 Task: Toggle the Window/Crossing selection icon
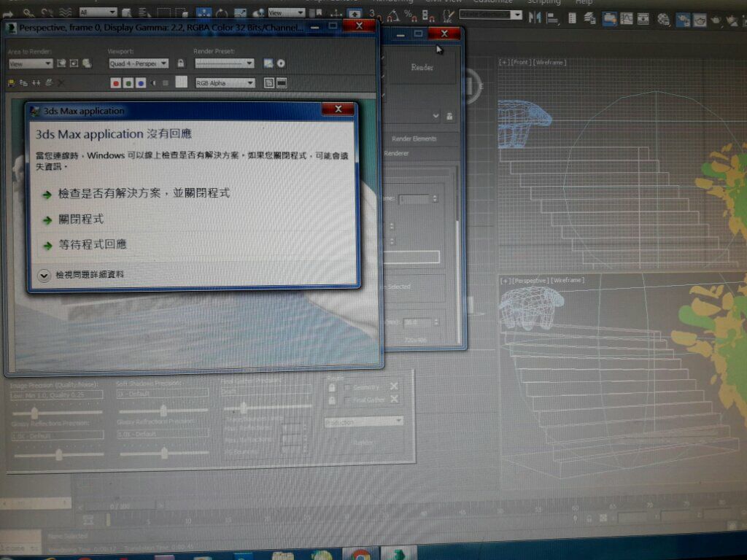(182, 13)
